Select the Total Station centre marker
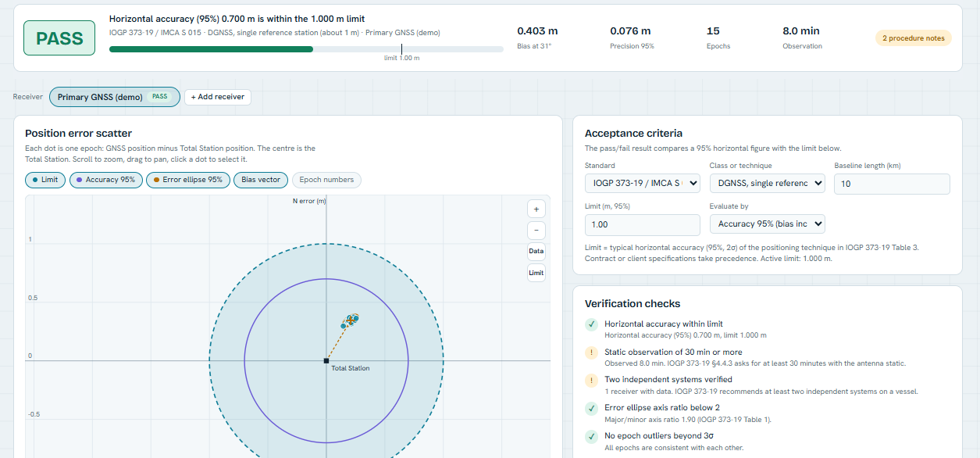Image resolution: width=980 pixels, height=458 pixels. pyautogui.click(x=326, y=360)
